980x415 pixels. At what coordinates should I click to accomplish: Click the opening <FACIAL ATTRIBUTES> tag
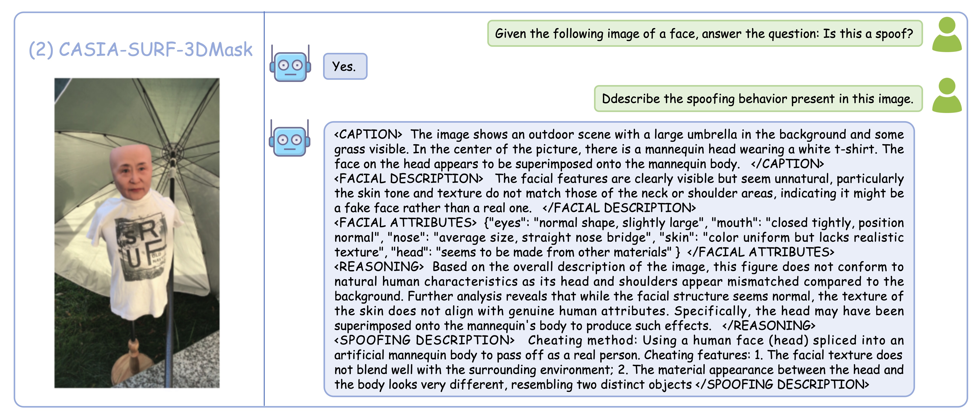(x=405, y=223)
